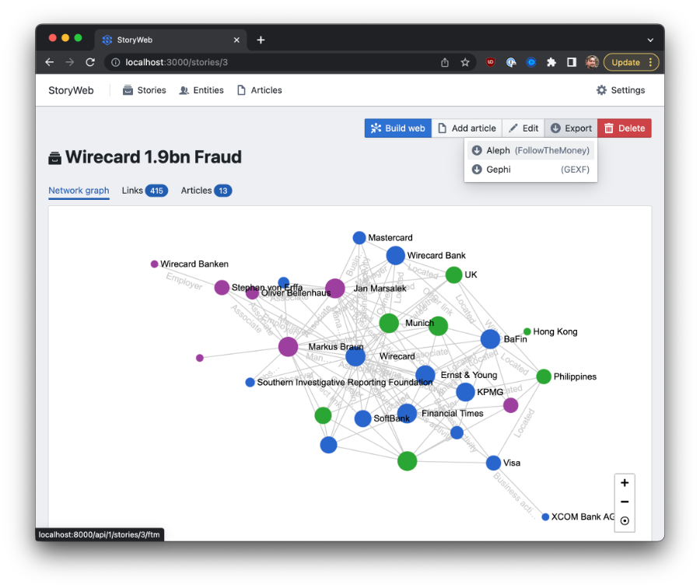Open the Export dropdown menu
This screenshot has height=588, width=700.
570,128
